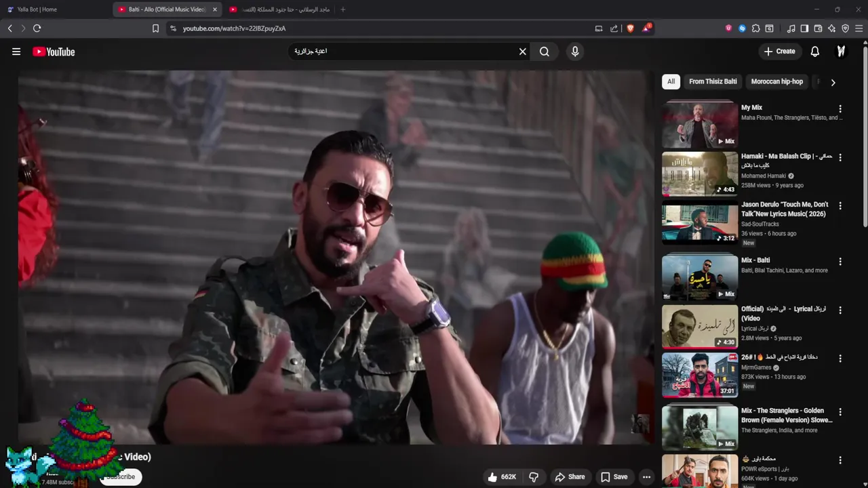Subscribe to the channel

tap(121, 477)
